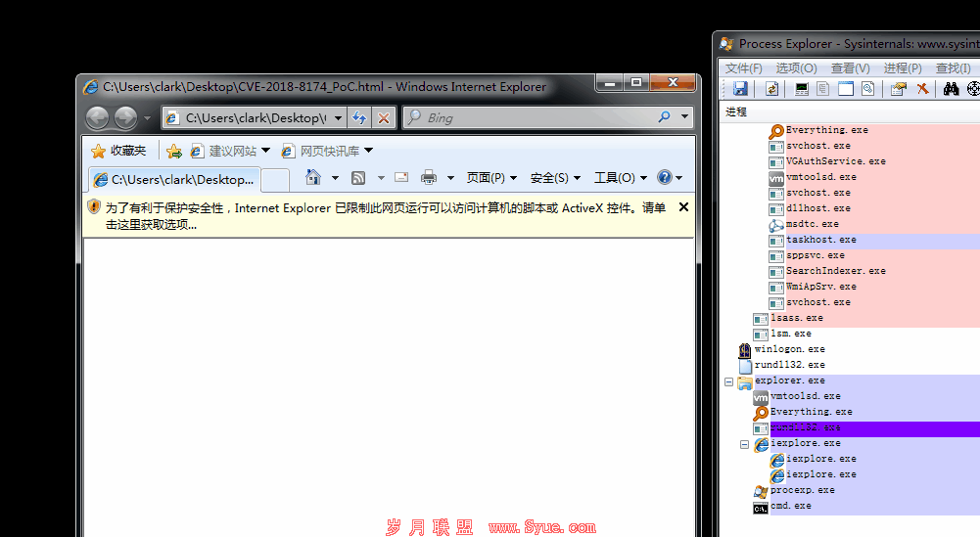
Task: Click greyed show process tree icon
Action: 823,89
